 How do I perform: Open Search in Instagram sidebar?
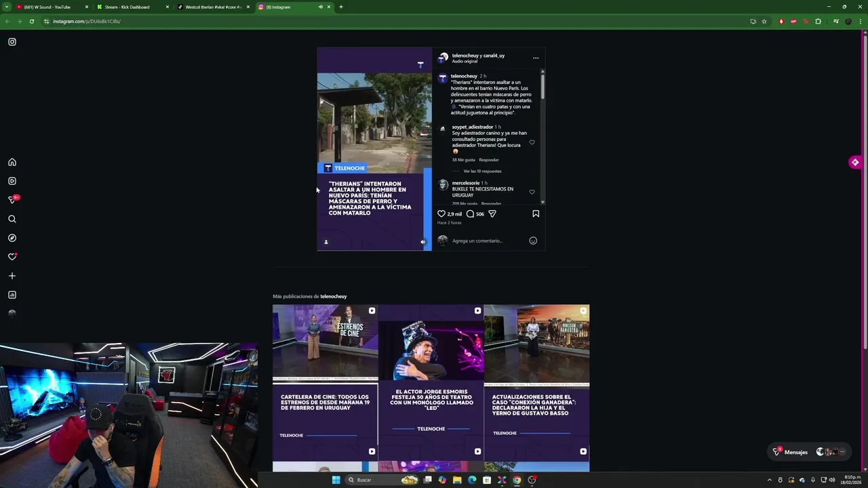pyautogui.click(x=12, y=219)
